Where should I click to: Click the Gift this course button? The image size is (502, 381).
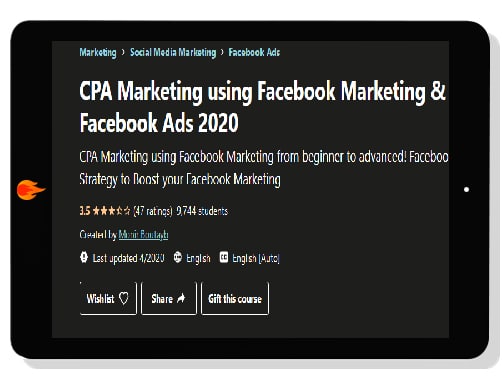tap(235, 298)
